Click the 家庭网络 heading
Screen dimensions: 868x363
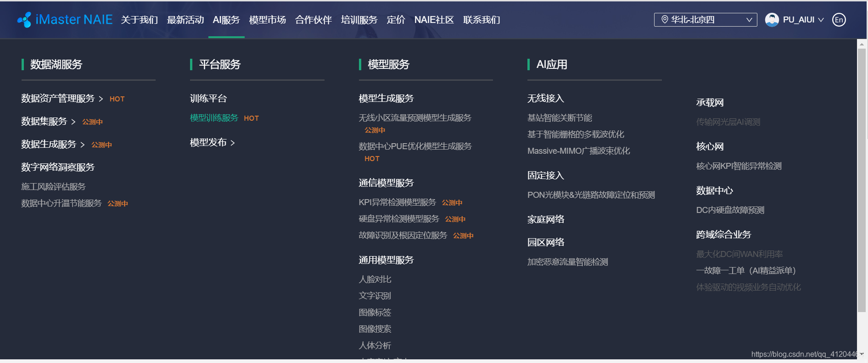[x=546, y=219]
